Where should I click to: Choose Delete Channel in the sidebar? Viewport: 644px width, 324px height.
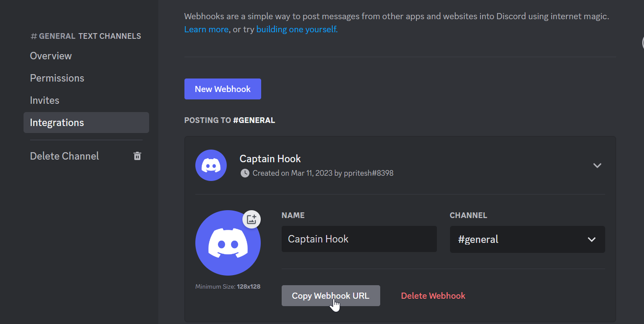point(65,156)
